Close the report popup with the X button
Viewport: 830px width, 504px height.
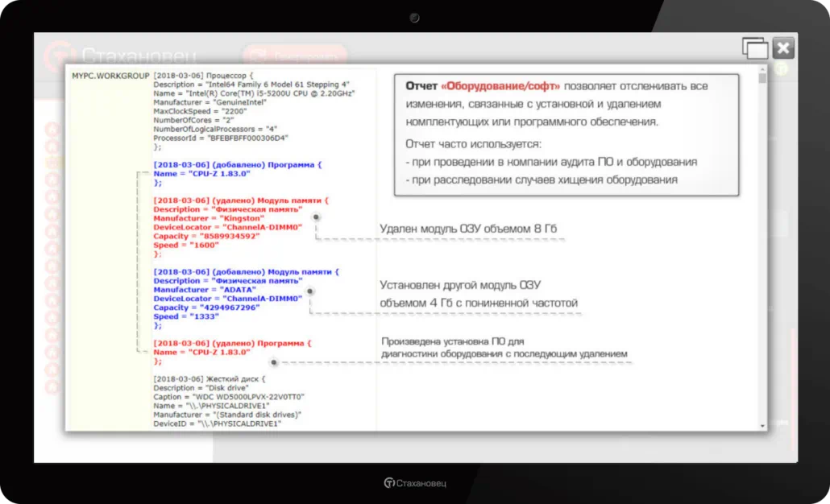pyautogui.click(x=783, y=48)
